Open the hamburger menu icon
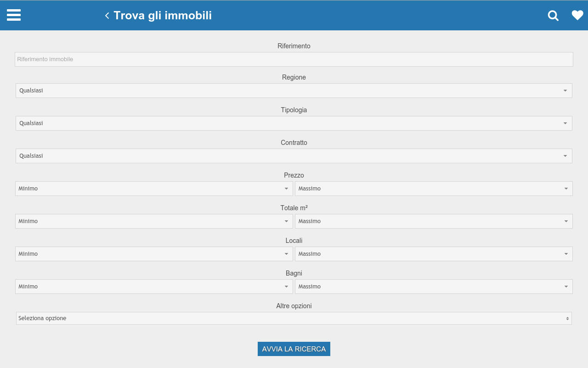 point(14,15)
